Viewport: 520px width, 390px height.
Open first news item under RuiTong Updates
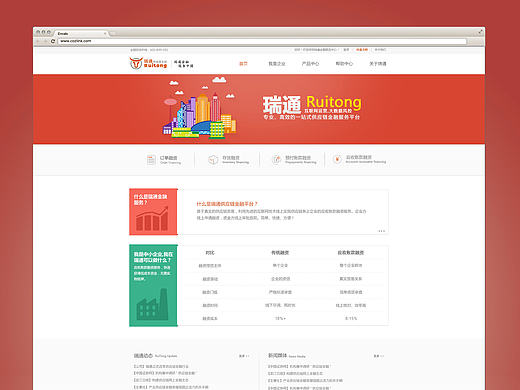[161, 366]
